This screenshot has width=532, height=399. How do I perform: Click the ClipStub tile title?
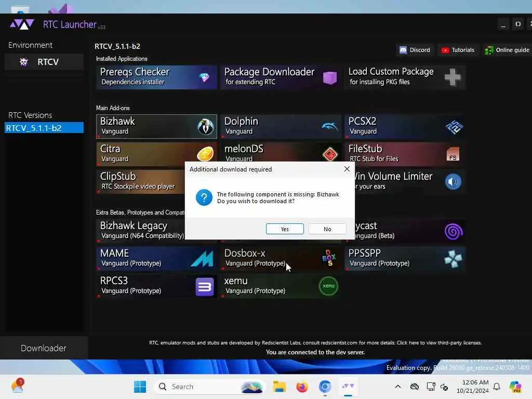coord(118,176)
